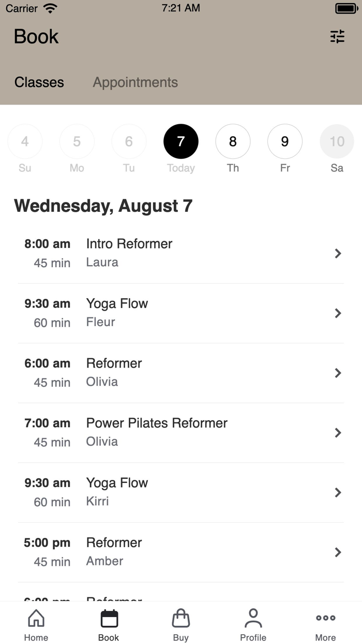The width and height of the screenshot is (362, 644).
Task: Expand the 5:00 pm Reformer with Amber
Action: pyautogui.click(x=339, y=552)
